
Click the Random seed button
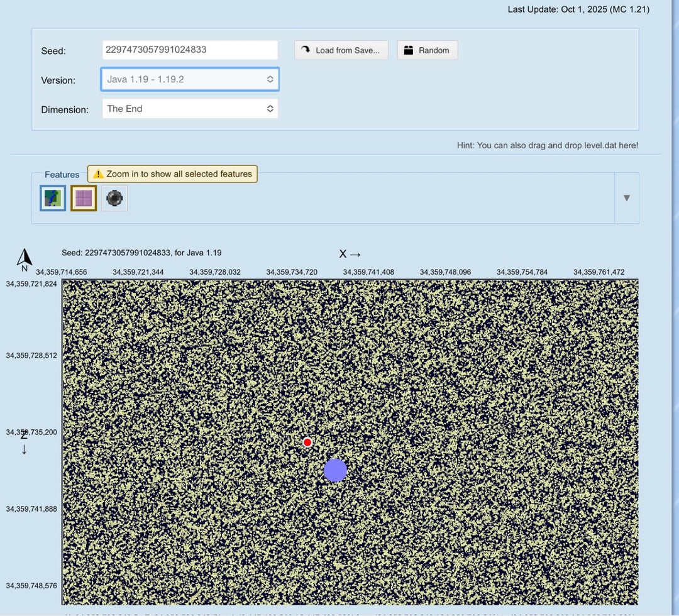click(427, 50)
